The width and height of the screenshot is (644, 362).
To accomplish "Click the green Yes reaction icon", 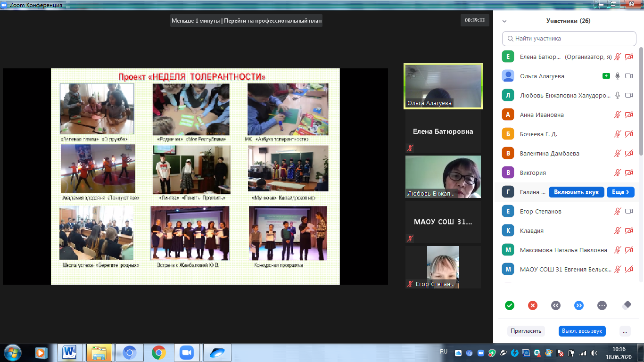I will 509,305.
